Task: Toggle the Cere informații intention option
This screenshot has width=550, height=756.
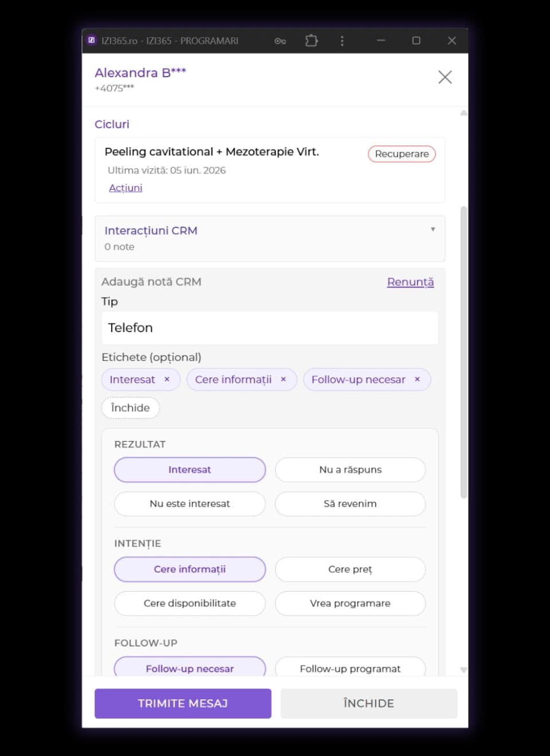Action: [x=190, y=569]
